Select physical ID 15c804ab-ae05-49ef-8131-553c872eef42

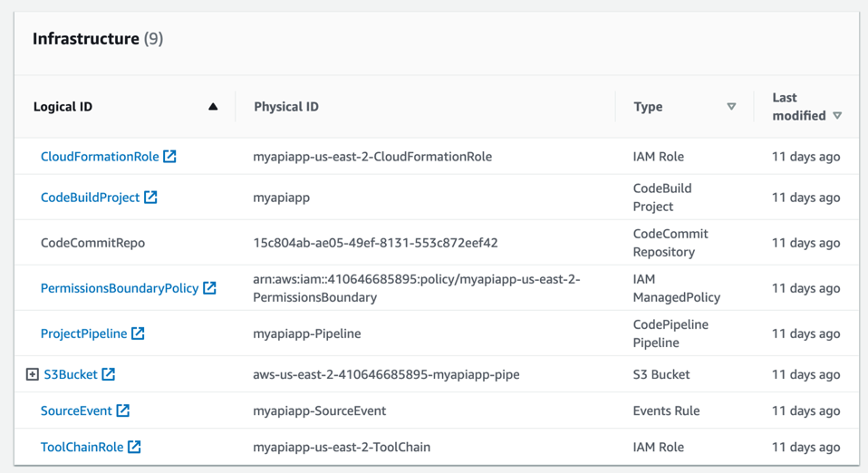375,243
